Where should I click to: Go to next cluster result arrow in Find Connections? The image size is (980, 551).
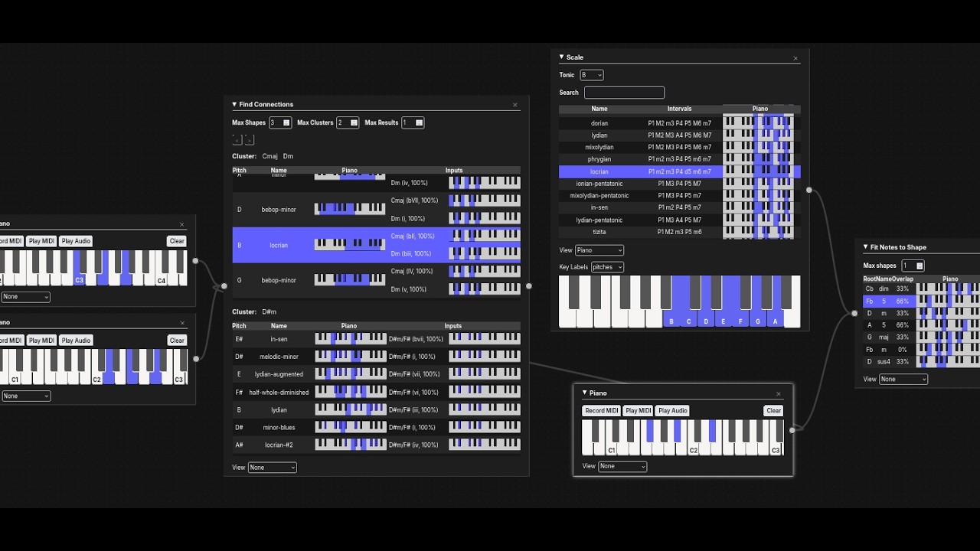(250, 139)
